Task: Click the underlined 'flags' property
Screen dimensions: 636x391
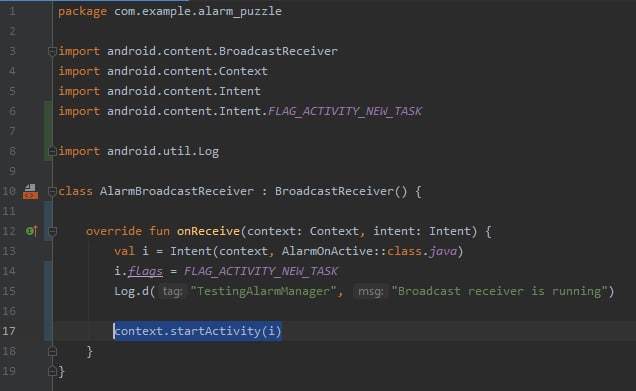Action: tap(145, 271)
